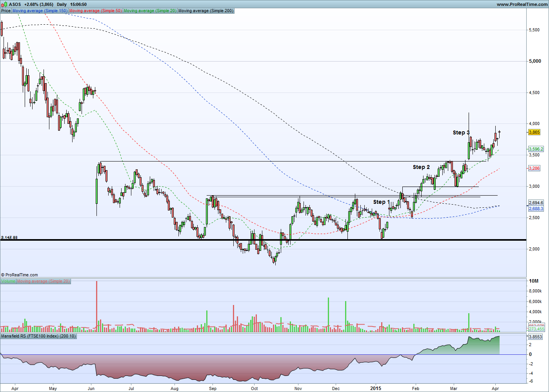The image size is (549, 392).
Task: Click the green 3,596.2 moving average tag
Action: pyautogui.click(x=536, y=149)
